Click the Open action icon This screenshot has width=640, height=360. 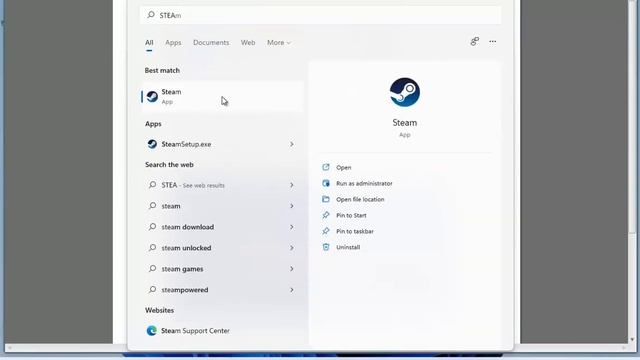[x=326, y=167]
